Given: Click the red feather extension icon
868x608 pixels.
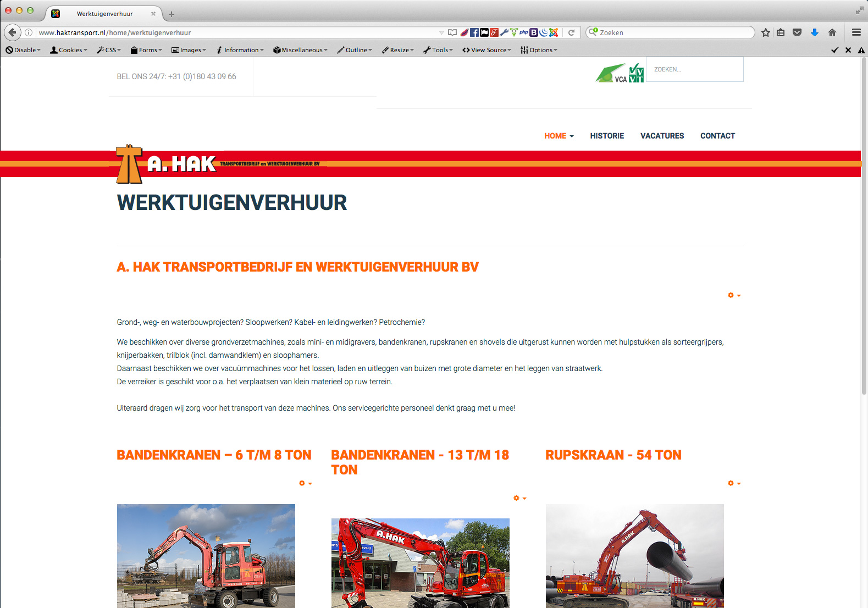Looking at the screenshot, I should pos(465,32).
